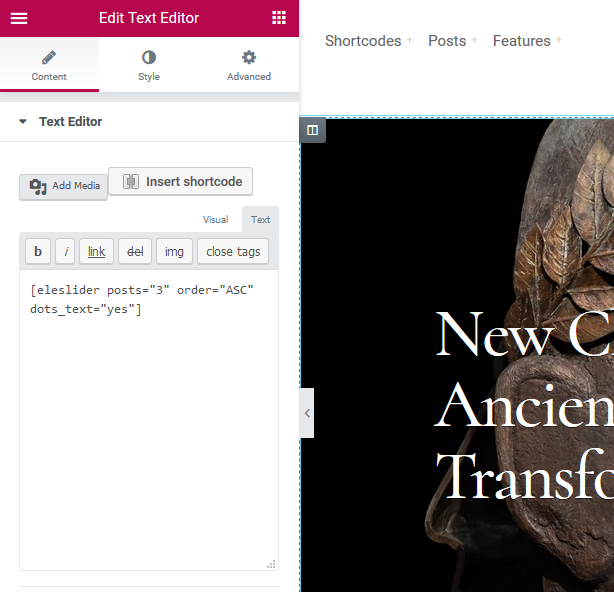The width and height of the screenshot is (614, 592).
Task: Collapse the Text Editor section
Action: click(22, 122)
